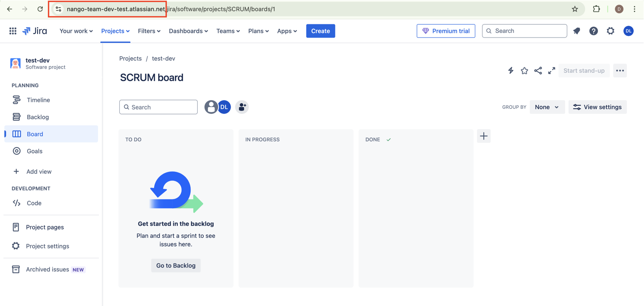The width and height of the screenshot is (644, 306).
Task: Open the Group by None dropdown
Action: (x=547, y=107)
